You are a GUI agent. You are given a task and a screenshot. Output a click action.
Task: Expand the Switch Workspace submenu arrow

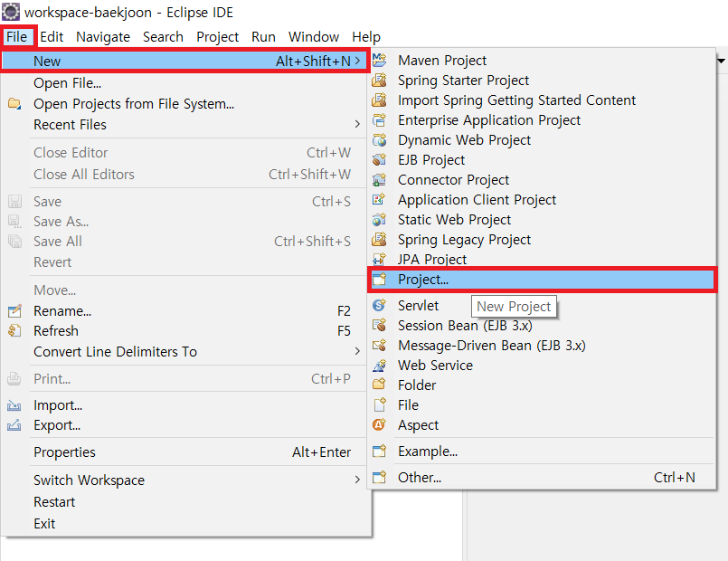[x=357, y=480]
